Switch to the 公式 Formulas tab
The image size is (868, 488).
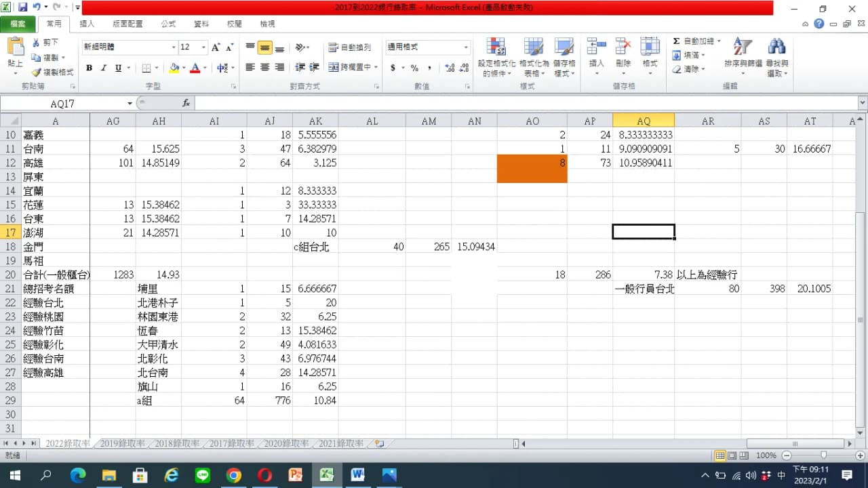point(168,24)
